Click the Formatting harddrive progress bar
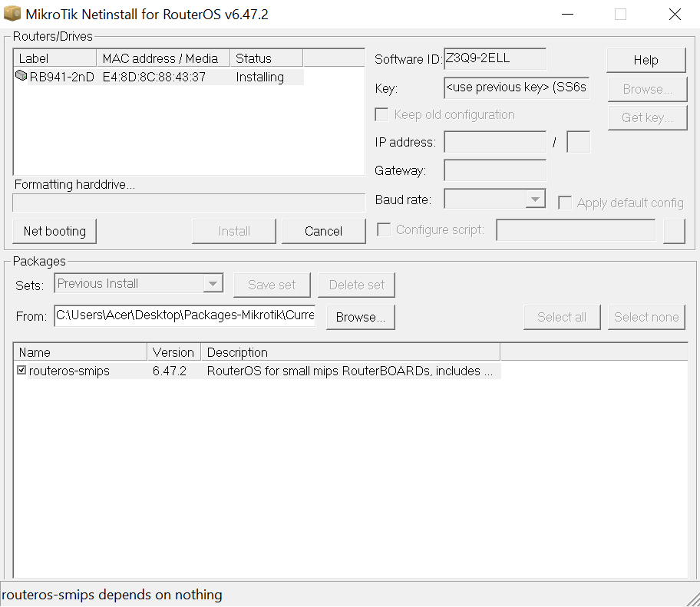 coord(189,203)
